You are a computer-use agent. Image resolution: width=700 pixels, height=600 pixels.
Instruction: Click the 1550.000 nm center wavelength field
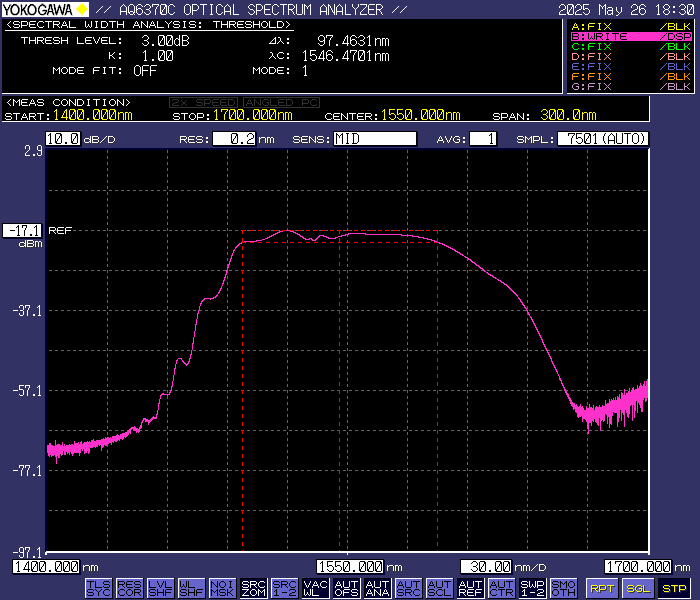pyautogui.click(x=351, y=566)
